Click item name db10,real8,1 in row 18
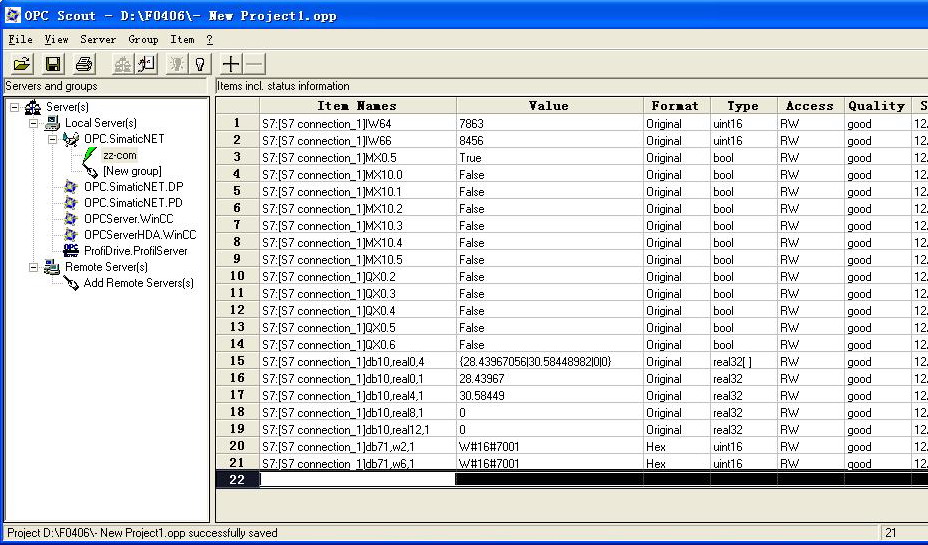 (x=343, y=412)
